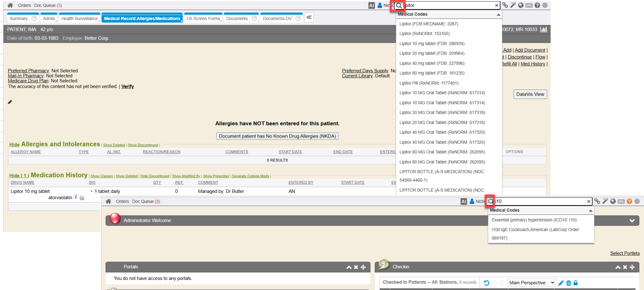The width and height of the screenshot is (644, 290).
Task: Click the gears settings icon after Documents-DV tab
Action: (x=309, y=18)
